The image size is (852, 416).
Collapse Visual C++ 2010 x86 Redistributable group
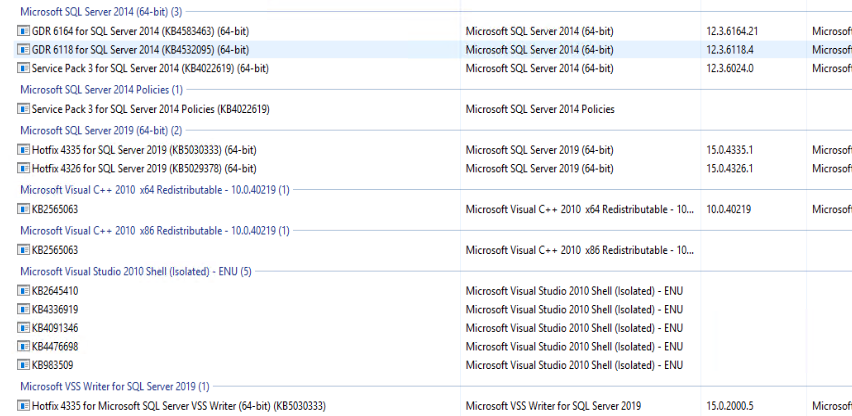click(155, 231)
